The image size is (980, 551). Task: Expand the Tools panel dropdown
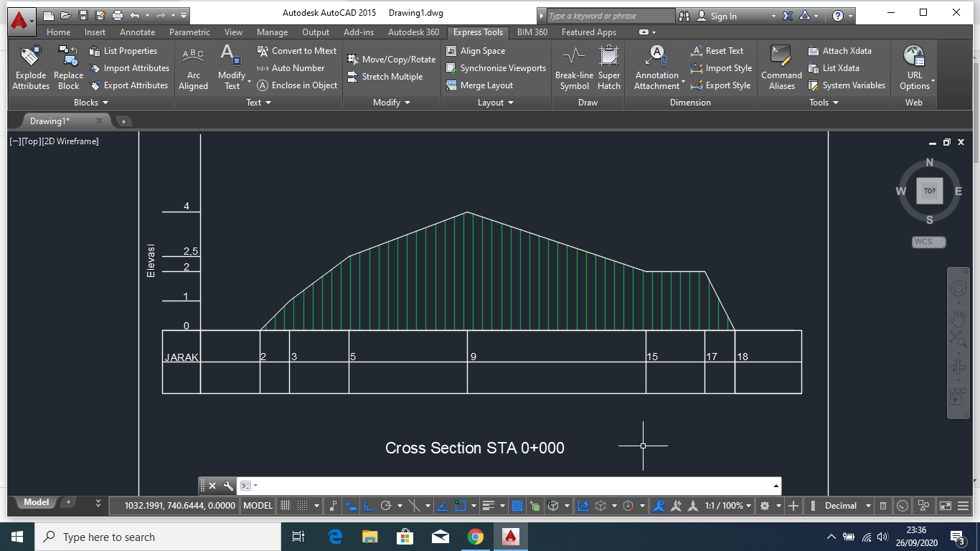click(x=824, y=103)
